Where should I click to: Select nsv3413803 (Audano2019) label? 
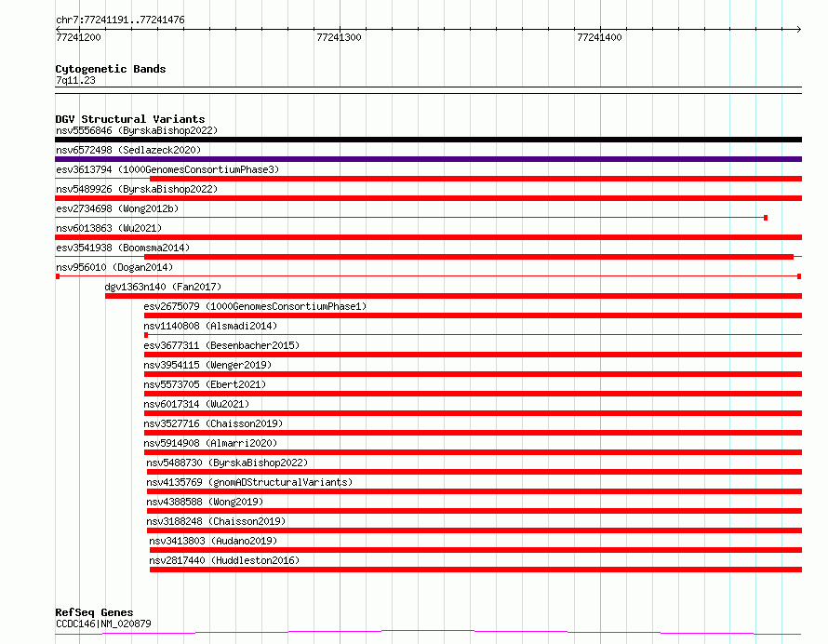pos(213,541)
